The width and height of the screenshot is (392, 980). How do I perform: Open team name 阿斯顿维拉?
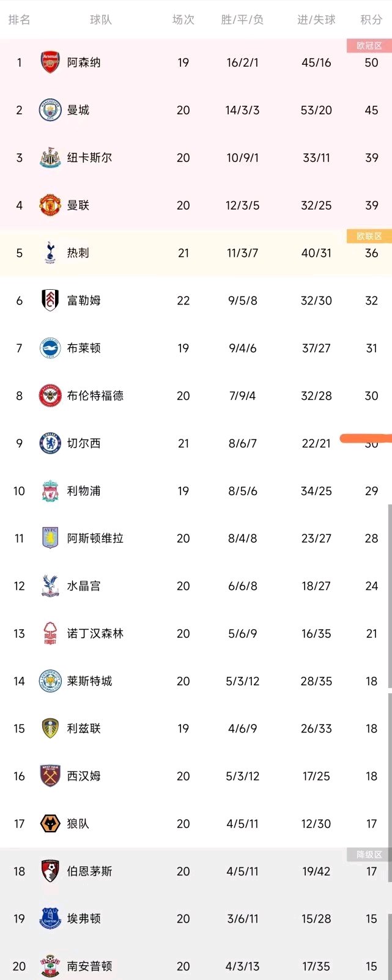[x=95, y=538]
